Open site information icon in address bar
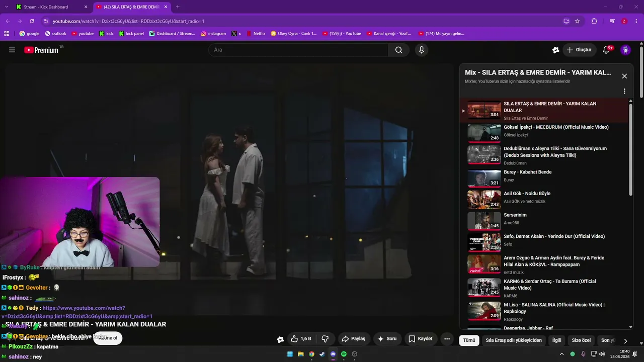 pos(46,21)
